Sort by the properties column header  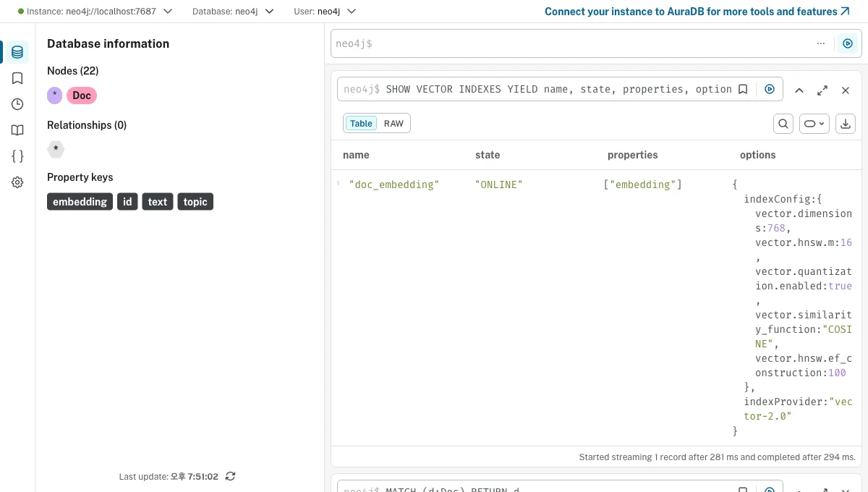(x=633, y=155)
